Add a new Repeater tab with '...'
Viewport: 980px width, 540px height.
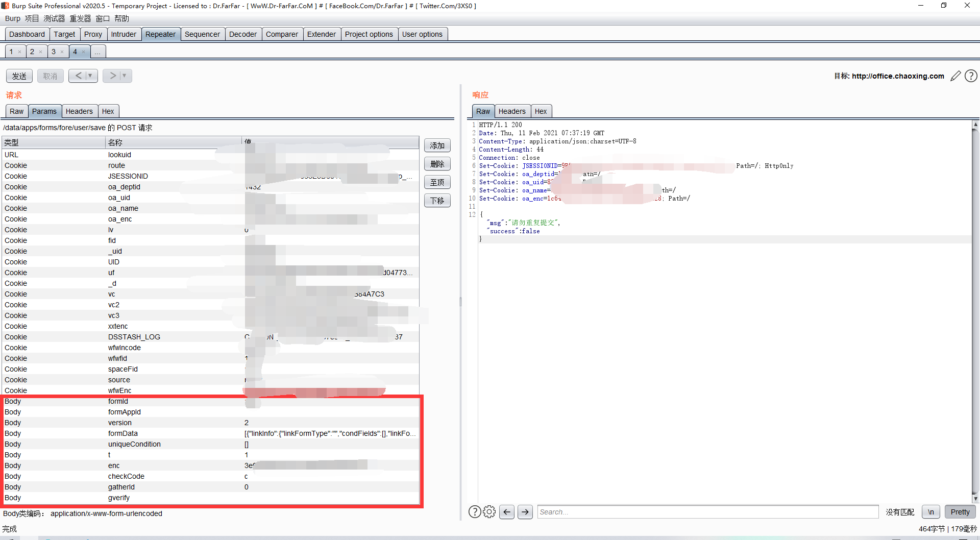(x=97, y=52)
